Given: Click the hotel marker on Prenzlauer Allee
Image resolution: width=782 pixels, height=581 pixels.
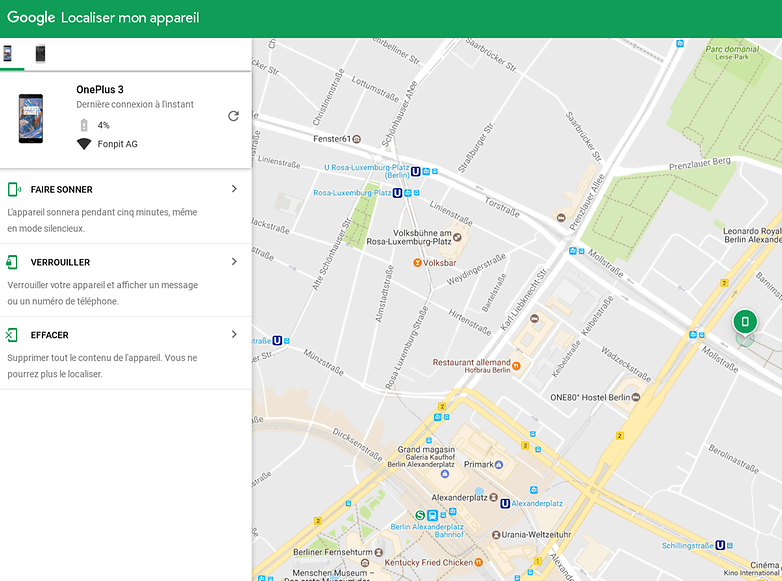Looking at the screenshot, I should (x=561, y=217).
